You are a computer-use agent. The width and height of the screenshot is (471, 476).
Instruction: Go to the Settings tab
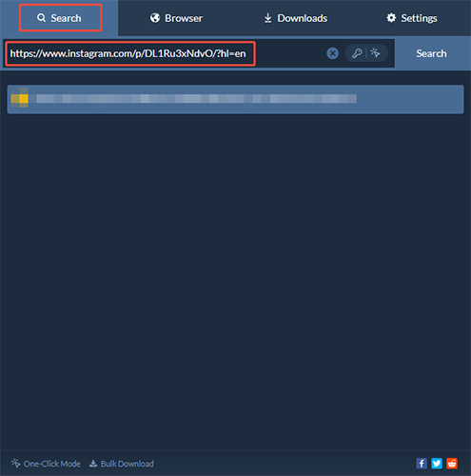[x=412, y=18]
